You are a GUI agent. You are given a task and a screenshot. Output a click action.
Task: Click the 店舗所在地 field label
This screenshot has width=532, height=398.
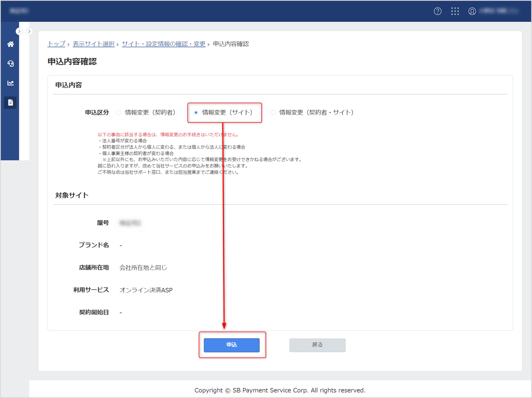coord(94,267)
